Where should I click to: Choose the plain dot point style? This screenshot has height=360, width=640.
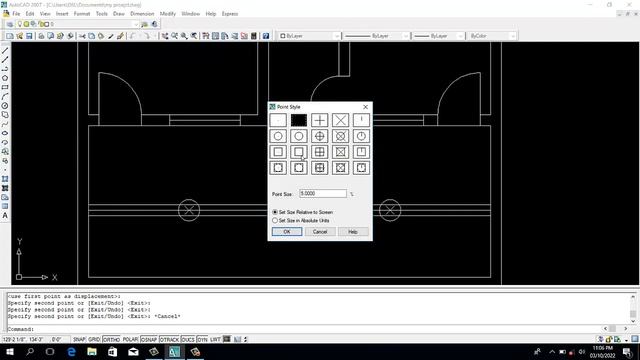pyautogui.click(x=278, y=120)
